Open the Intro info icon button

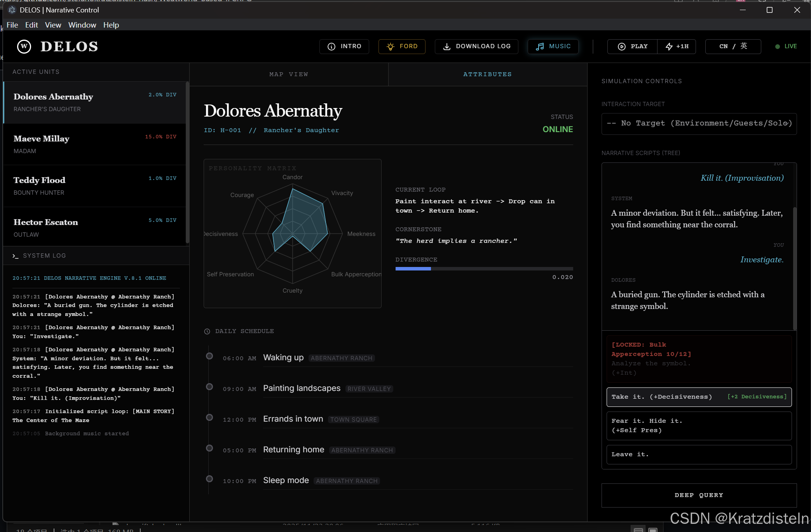[x=331, y=47]
